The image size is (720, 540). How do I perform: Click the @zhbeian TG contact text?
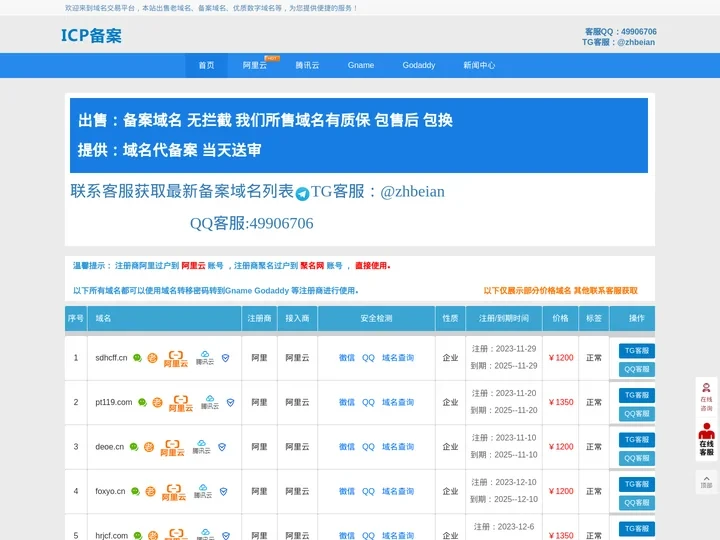tap(412, 191)
